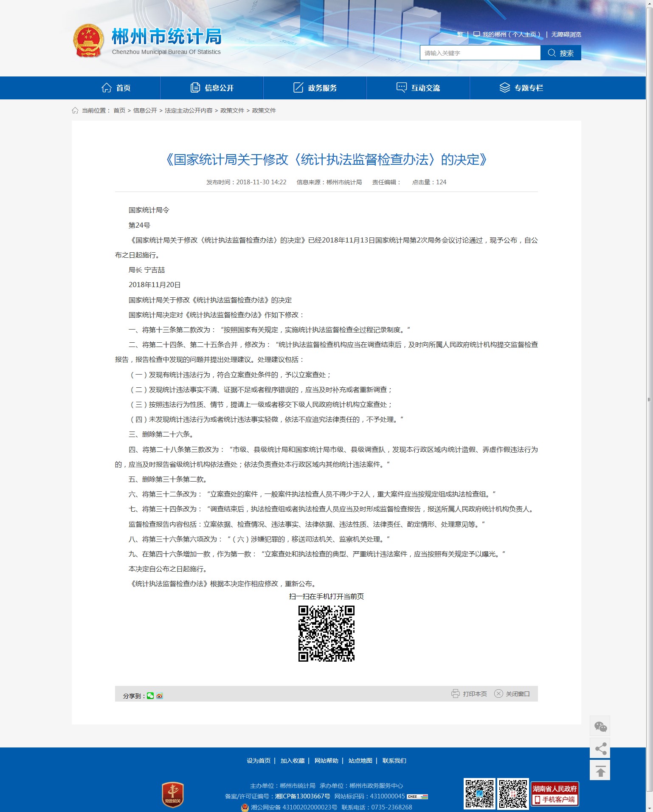Click the breadcrumb home icon
This screenshot has height=812, width=653.
[x=75, y=110]
